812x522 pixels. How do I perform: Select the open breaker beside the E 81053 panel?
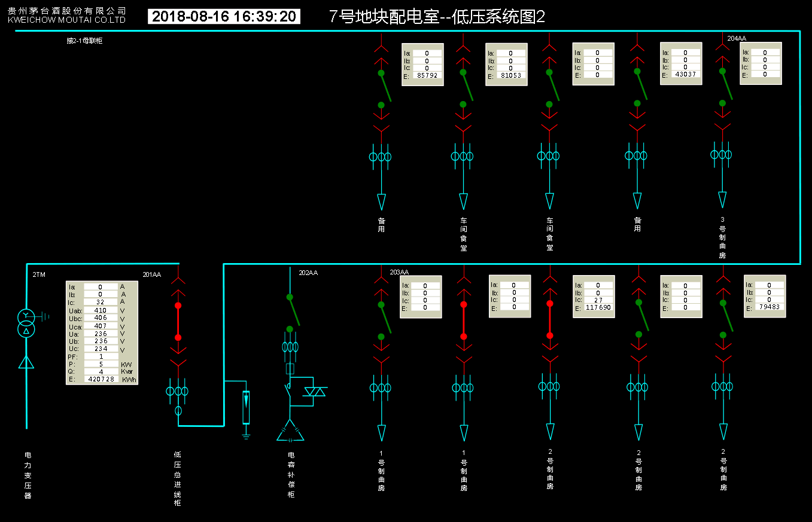[466, 88]
